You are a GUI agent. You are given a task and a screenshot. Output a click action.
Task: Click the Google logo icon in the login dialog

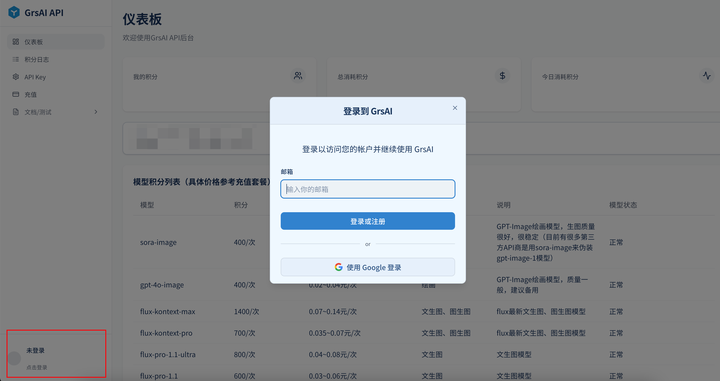click(338, 267)
